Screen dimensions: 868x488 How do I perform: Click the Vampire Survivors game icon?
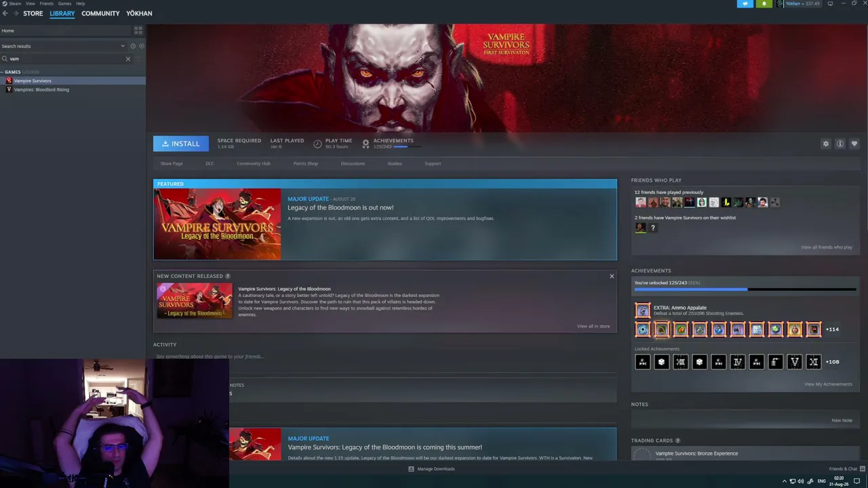pos(9,81)
